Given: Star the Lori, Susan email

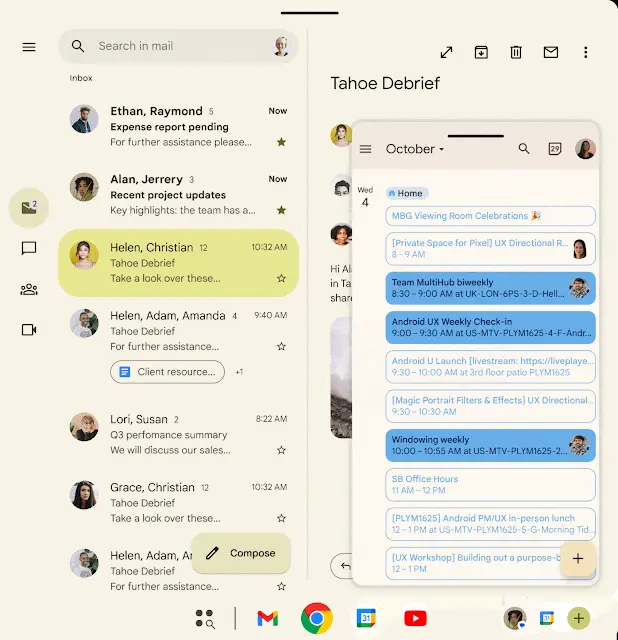Looking at the screenshot, I should (x=281, y=450).
